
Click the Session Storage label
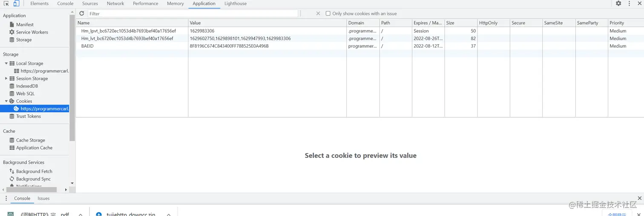tap(32, 79)
